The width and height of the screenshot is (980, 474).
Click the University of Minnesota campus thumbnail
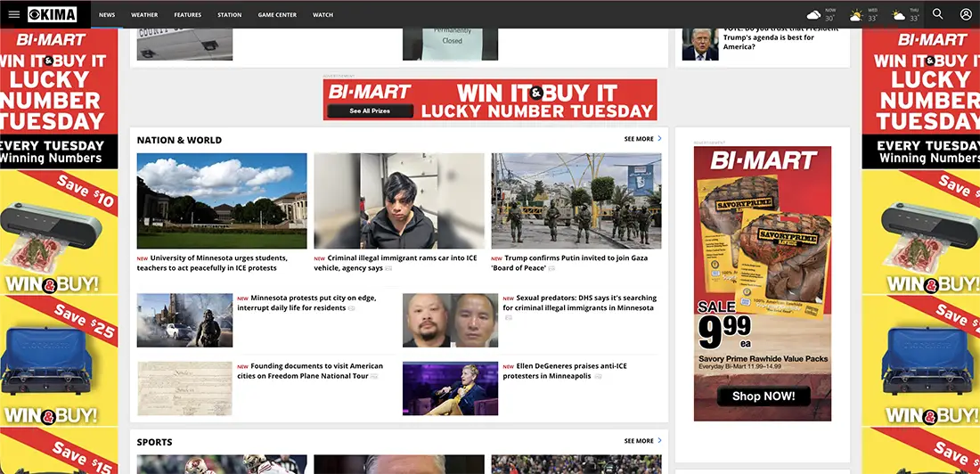pyautogui.click(x=222, y=200)
